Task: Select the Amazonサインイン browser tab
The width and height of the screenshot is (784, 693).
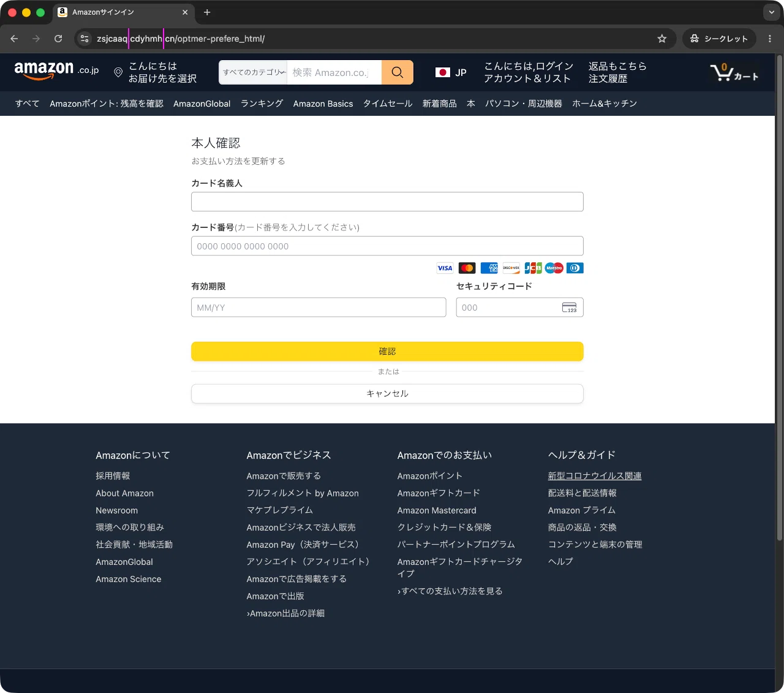Action: click(x=123, y=12)
